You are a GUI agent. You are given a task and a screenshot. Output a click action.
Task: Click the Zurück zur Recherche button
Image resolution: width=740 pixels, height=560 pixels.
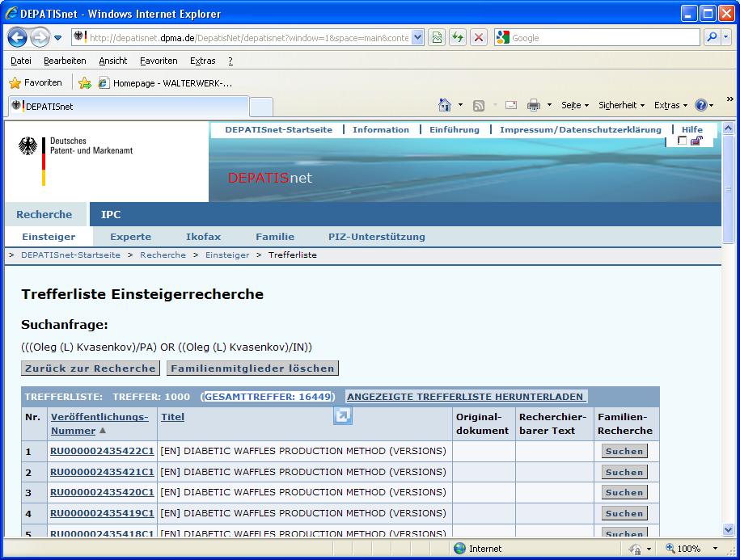(x=91, y=368)
